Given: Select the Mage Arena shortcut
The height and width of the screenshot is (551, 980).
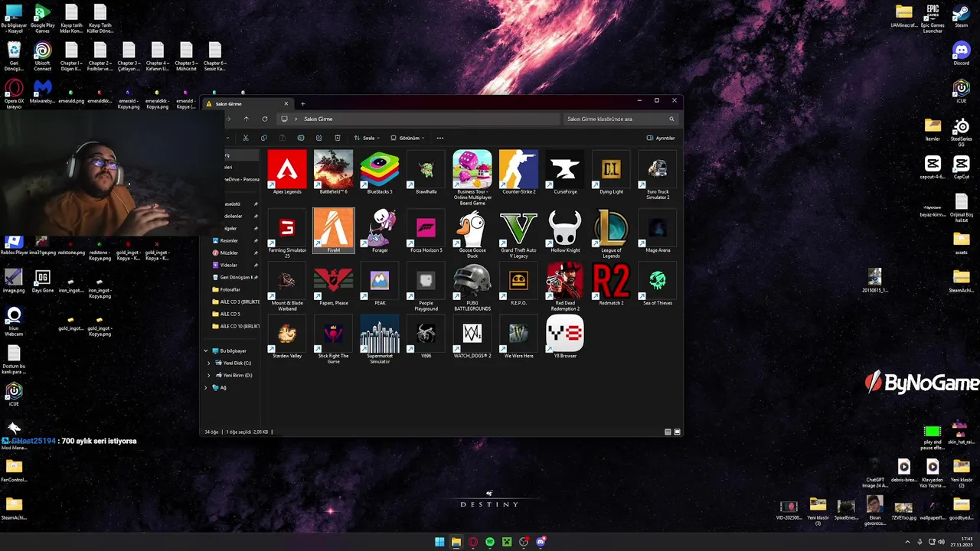Looking at the screenshot, I should click(x=658, y=230).
